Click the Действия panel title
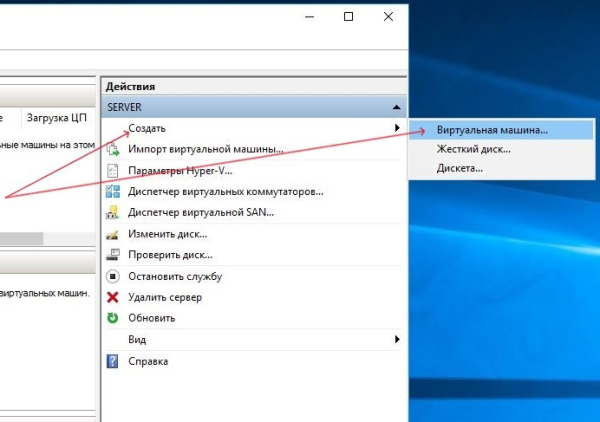Viewport: 600px width, 422px height. pos(130,86)
